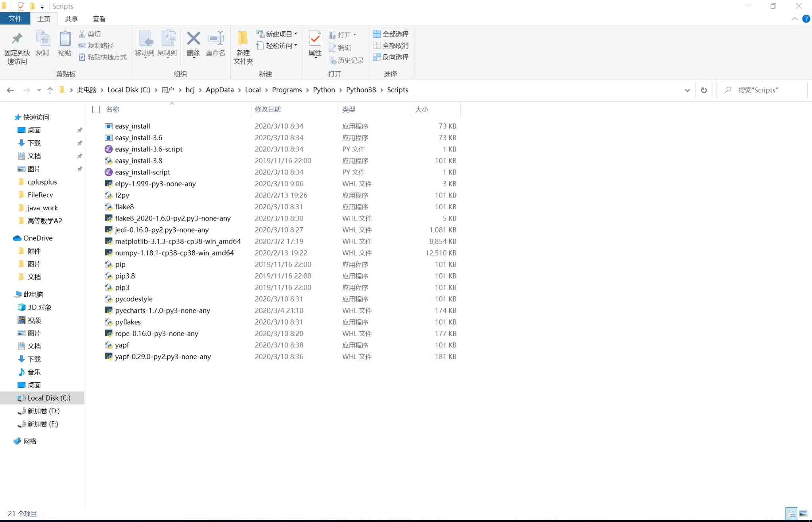Open the 查看 (View) ribbon tab
Viewport: 812px width, 522px height.
(x=99, y=19)
